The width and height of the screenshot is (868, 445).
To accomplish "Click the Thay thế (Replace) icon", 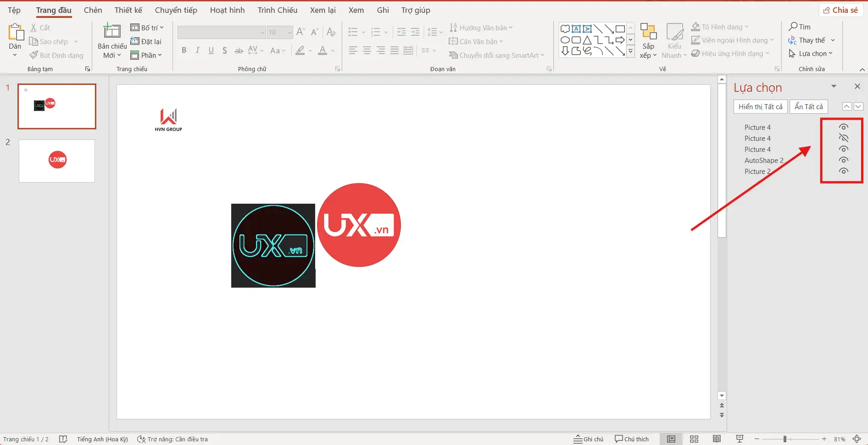I will pyautogui.click(x=792, y=40).
